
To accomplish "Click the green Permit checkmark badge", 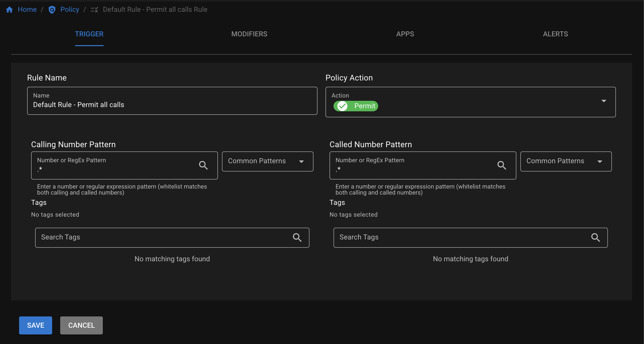I will click(x=356, y=106).
